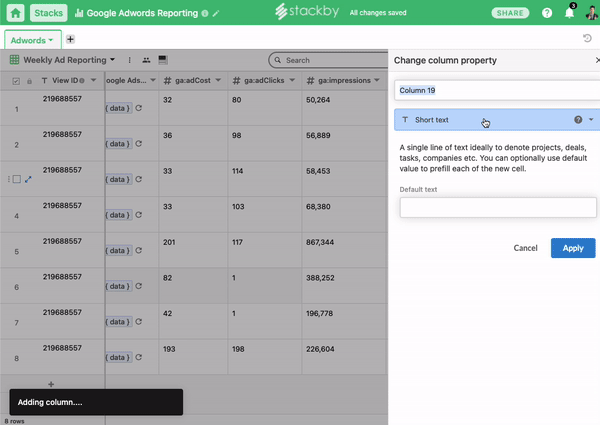600x425 pixels.
Task: Refresh data in row 8
Action: click(139, 357)
